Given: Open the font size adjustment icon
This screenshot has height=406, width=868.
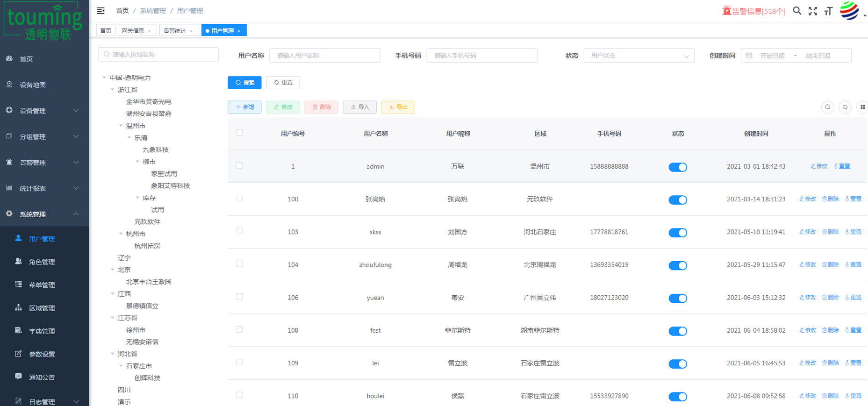Looking at the screenshot, I should pyautogui.click(x=828, y=11).
